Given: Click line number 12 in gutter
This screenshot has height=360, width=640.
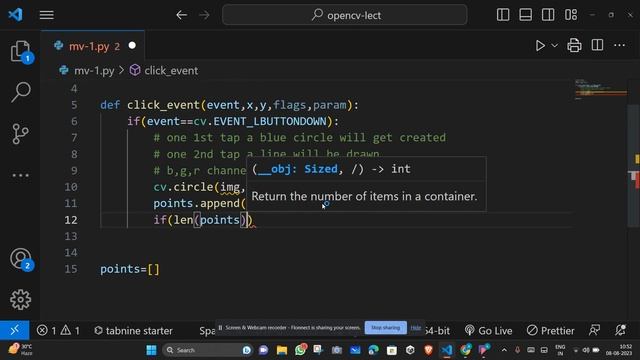Looking at the screenshot, I should pos(71,220).
